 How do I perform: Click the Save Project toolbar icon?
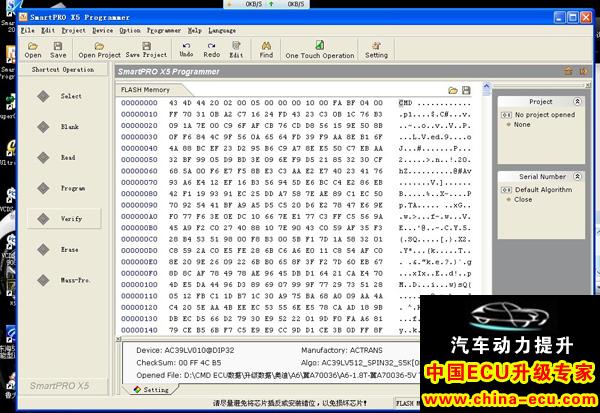click(x=146, y=50)
